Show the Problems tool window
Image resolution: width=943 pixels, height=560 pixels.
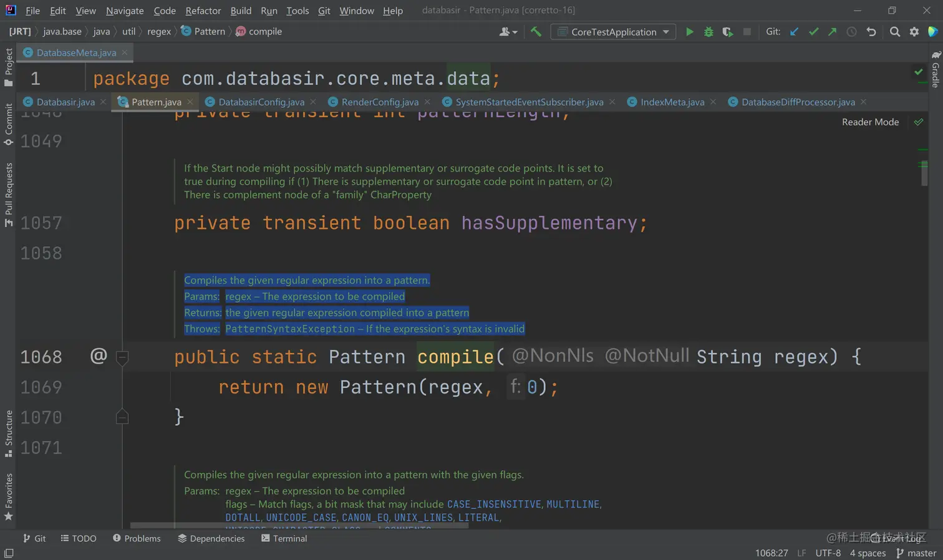coord(137,538)
